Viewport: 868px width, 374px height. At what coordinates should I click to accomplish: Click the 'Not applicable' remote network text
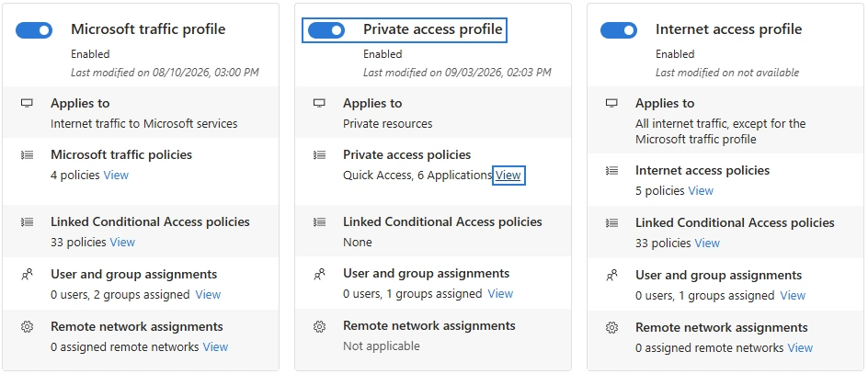click(382, 346)
